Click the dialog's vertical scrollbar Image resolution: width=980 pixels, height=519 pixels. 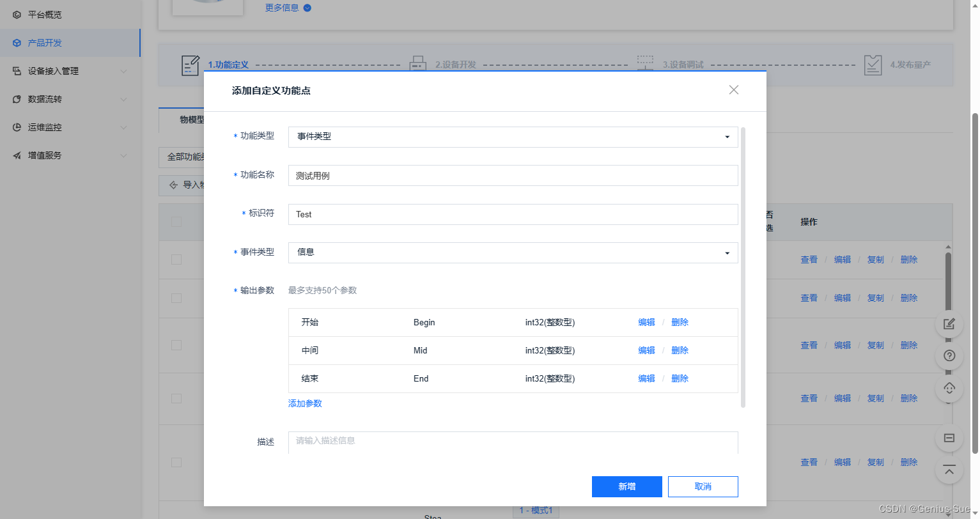pos(743,267)
